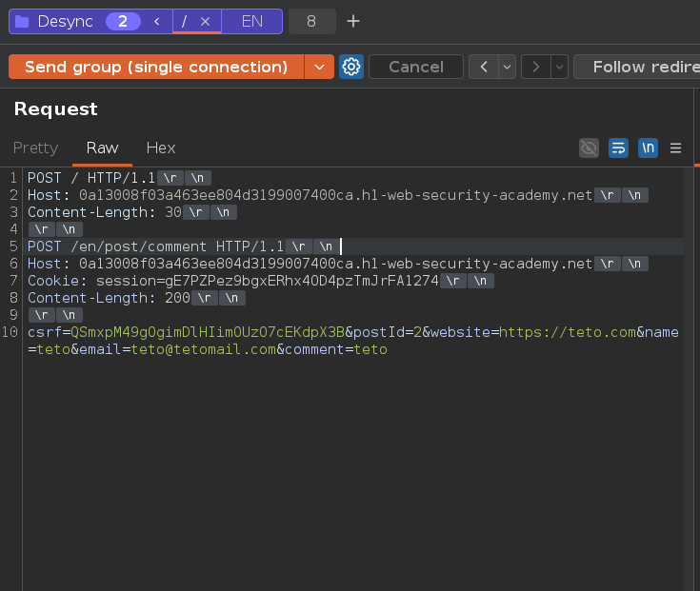Select the Raw view tab
This screenshot has height=591, width=700.
pos(102,148)
